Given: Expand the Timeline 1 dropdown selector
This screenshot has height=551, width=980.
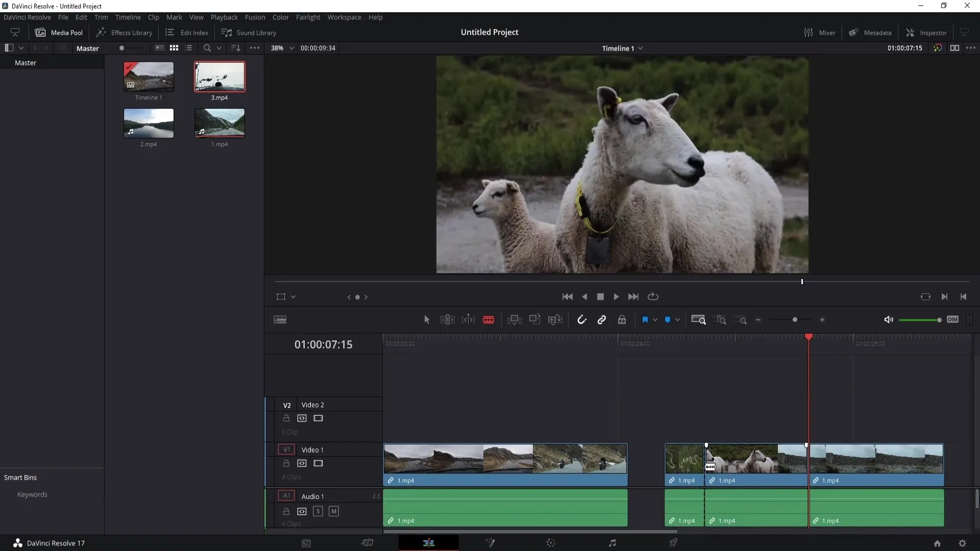Looking at the screenshot, I should pos(643,48).
